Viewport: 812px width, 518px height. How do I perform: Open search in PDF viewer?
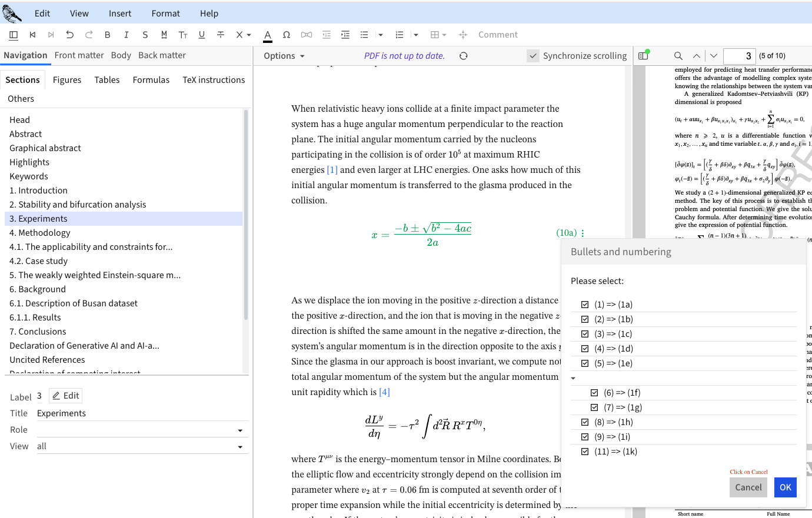pos(678,56)
